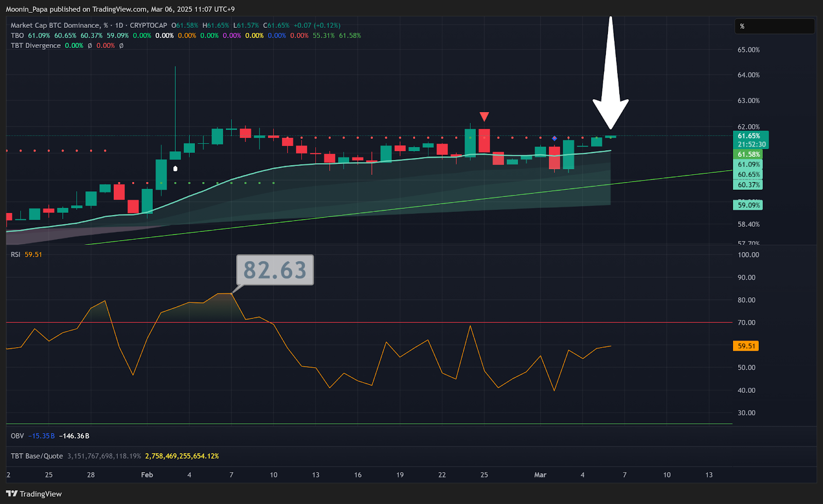Click the 1D interval in chart title
This screenshot has height=504, width=823.
(119, 25)
